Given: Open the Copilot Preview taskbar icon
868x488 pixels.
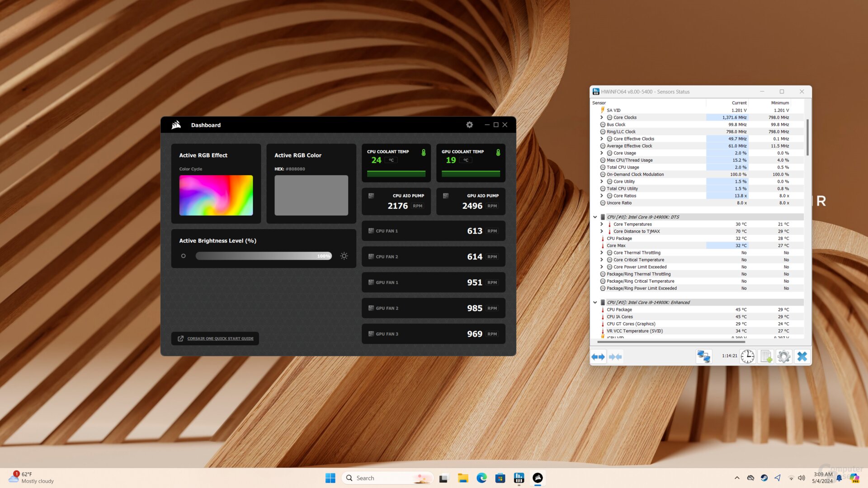Looking at the screenshot, I should [854, 478].
